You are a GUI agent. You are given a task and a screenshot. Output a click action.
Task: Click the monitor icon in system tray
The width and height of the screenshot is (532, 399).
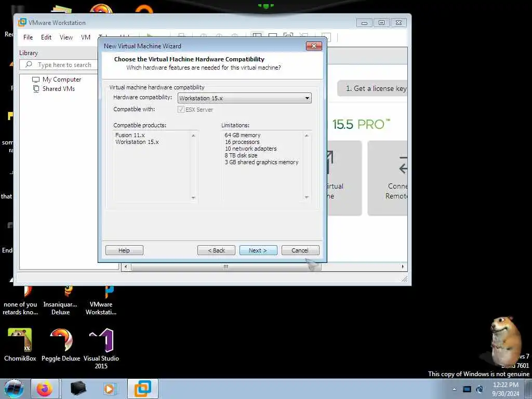click(467, 389)
